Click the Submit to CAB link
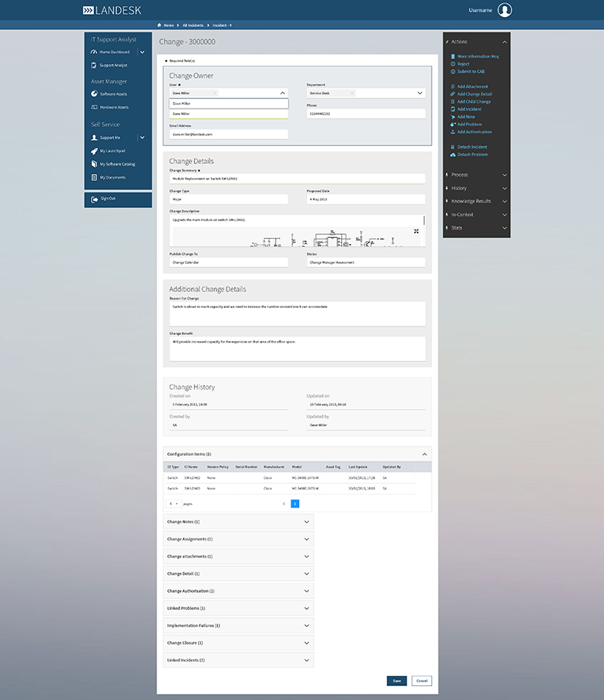Viewport: 604px width, 700px height. coord(471,72)
